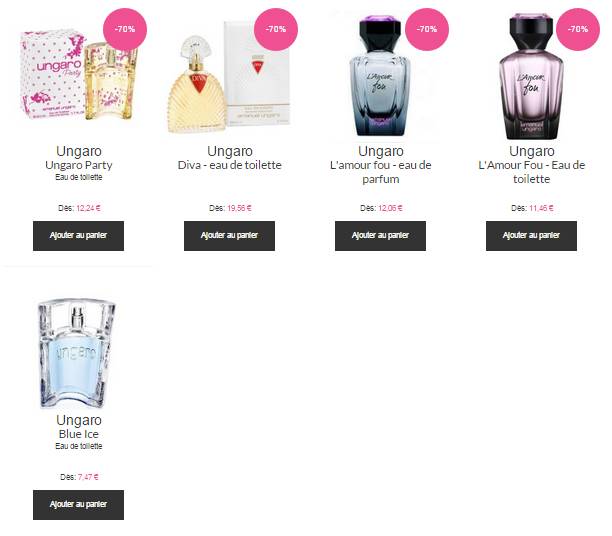Add Diva eau de toilette to cart
612x536 pixels.
230,236
